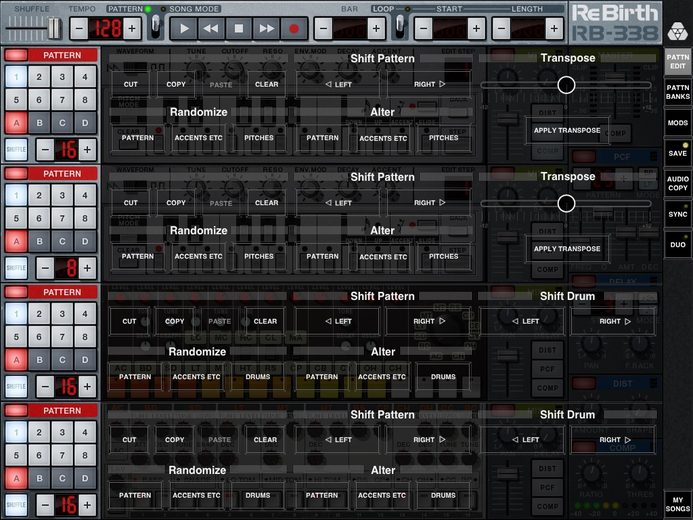The height and width of the screenshot is (520, 693).
Task: Shift Drum Right in the fourth section
Action: coord(614,440)
